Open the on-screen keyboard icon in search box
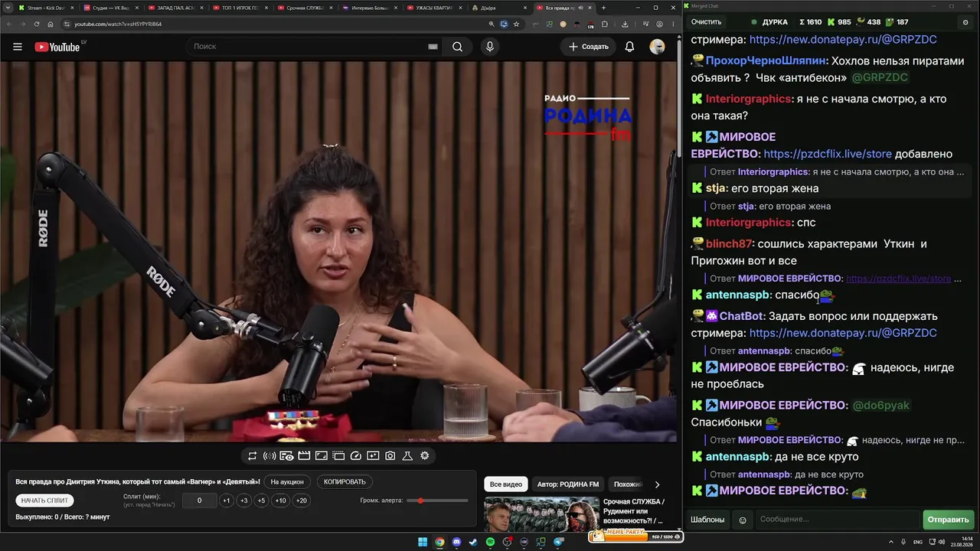 (x=433, y=47)
